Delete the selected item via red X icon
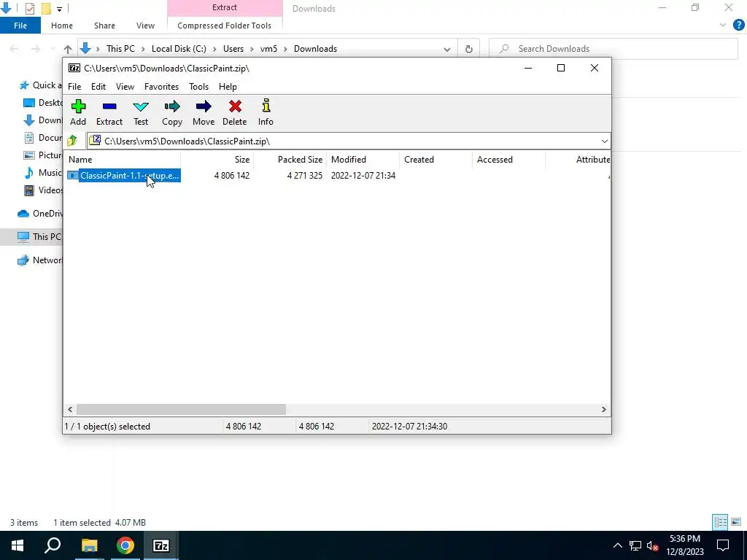 pyautogui.click(x=234, y=112)
